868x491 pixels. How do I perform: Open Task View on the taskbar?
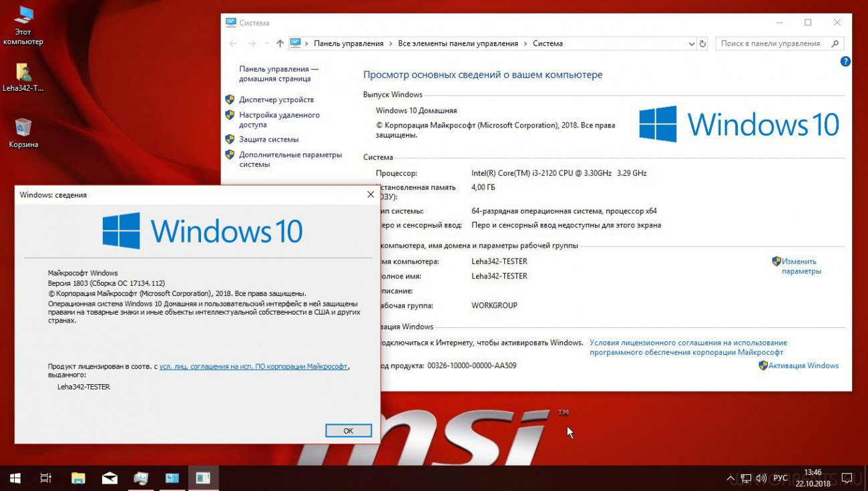point(46,478)
